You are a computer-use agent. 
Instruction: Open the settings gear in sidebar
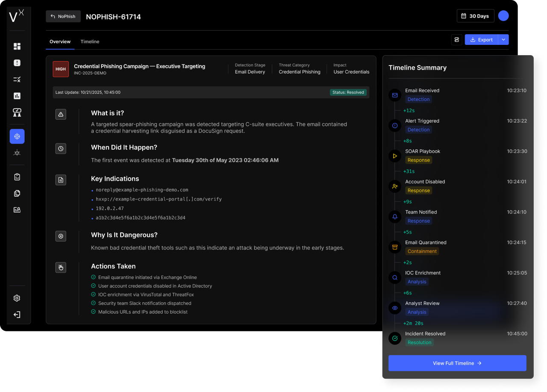pyautogui.click(x=17, y=298)
